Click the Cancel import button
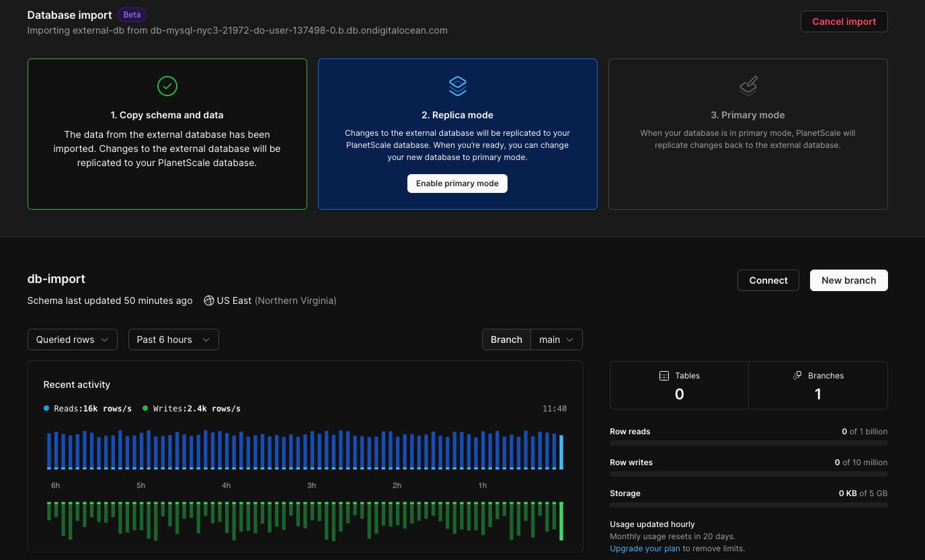The image size is (925, 560). point(844,22)
